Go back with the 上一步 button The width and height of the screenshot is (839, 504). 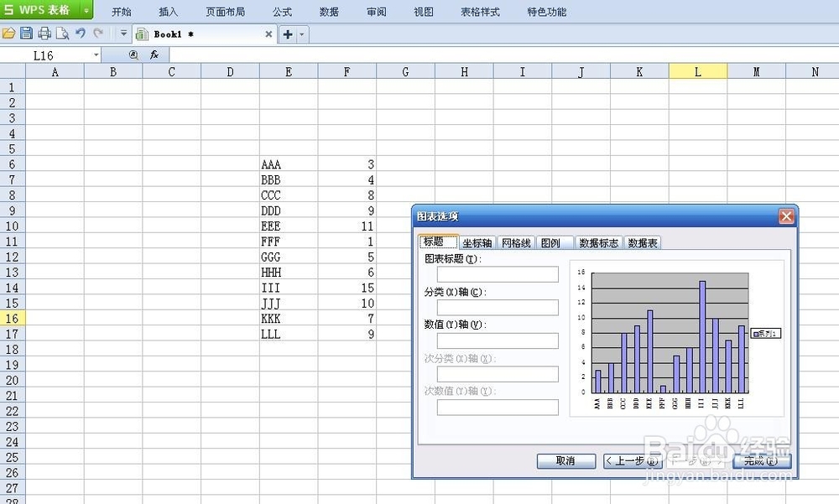[632, 460]
